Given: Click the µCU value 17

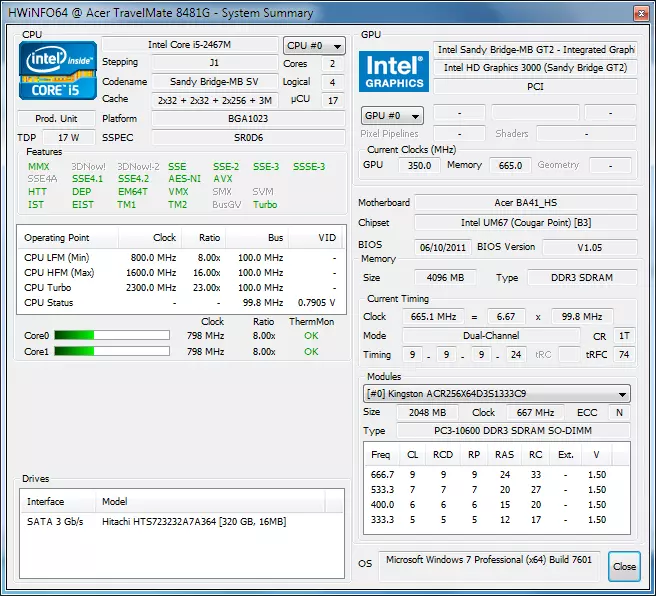Looking at the screenshot, I should [x=333, y=100].
